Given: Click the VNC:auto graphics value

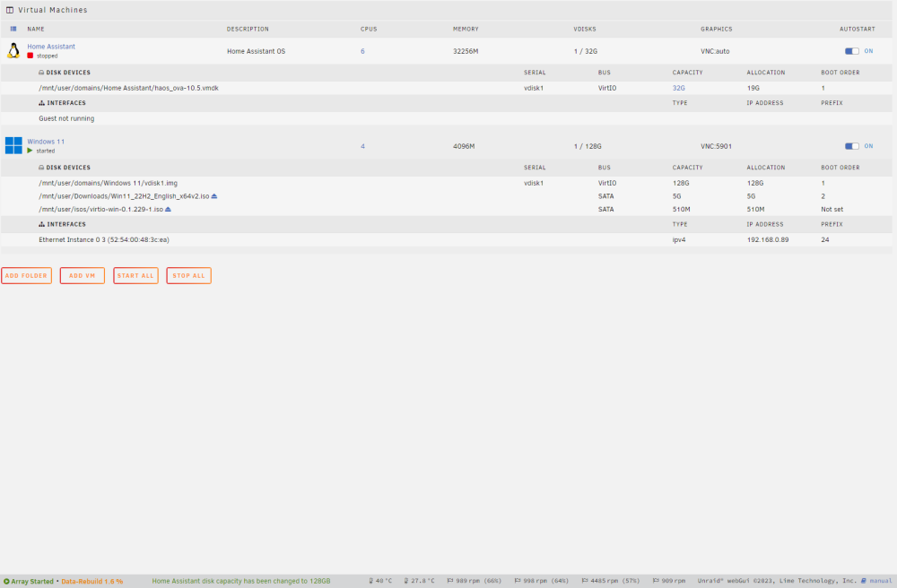Looking at the screenshot, I should (x=715, y=51).
